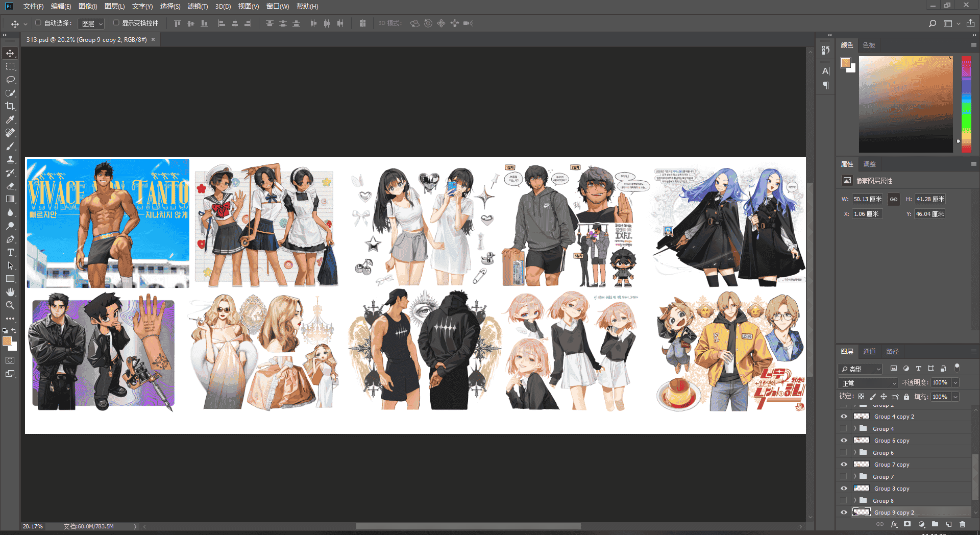Viewport: 980px width, 535px height.
Task: Select the Rectangular Marquee tool
Action: click(x=10, y=67)
